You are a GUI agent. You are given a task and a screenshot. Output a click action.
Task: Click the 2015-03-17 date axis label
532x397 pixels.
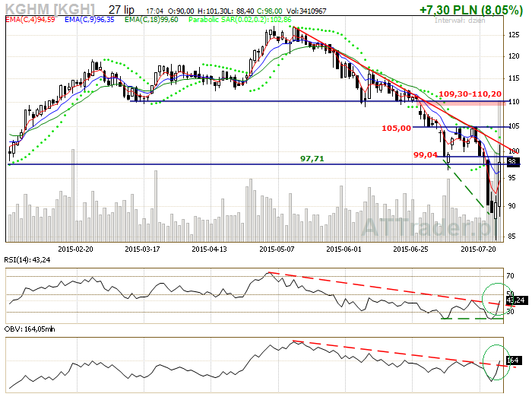tap(143, 249)
